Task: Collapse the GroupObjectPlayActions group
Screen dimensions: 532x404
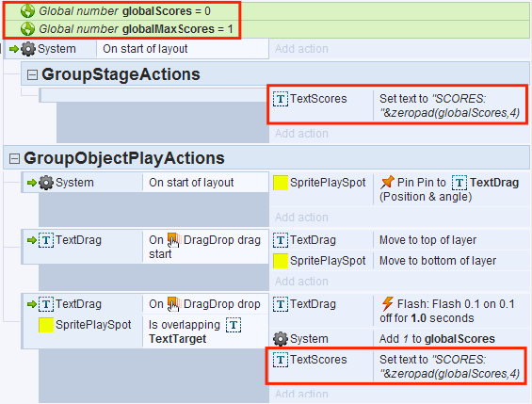Action: [14, 158]
